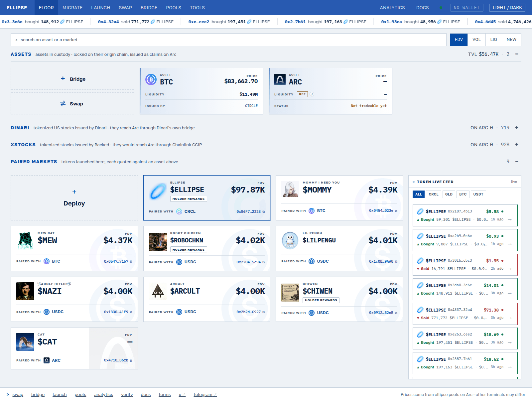Viewport: 532px width, 399px height.
Task: Open the MIGRATE tab
Action: 72,8
